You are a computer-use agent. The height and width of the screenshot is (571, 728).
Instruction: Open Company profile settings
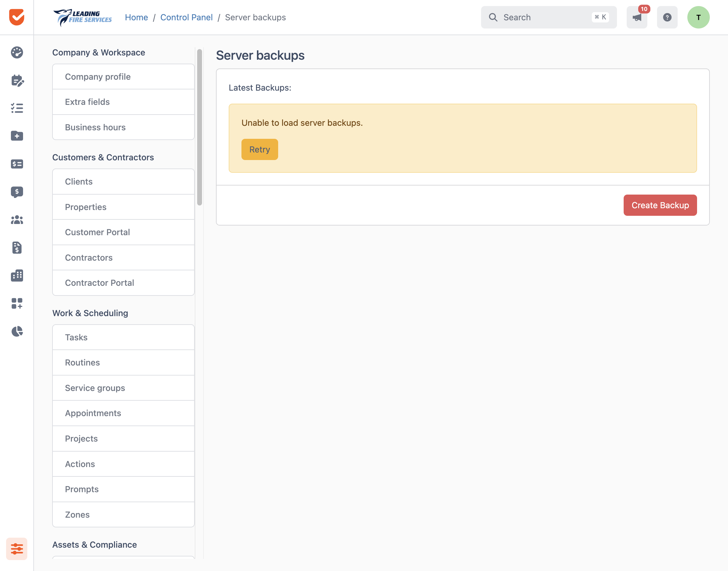pyautogui.click(x=123, y=77)
